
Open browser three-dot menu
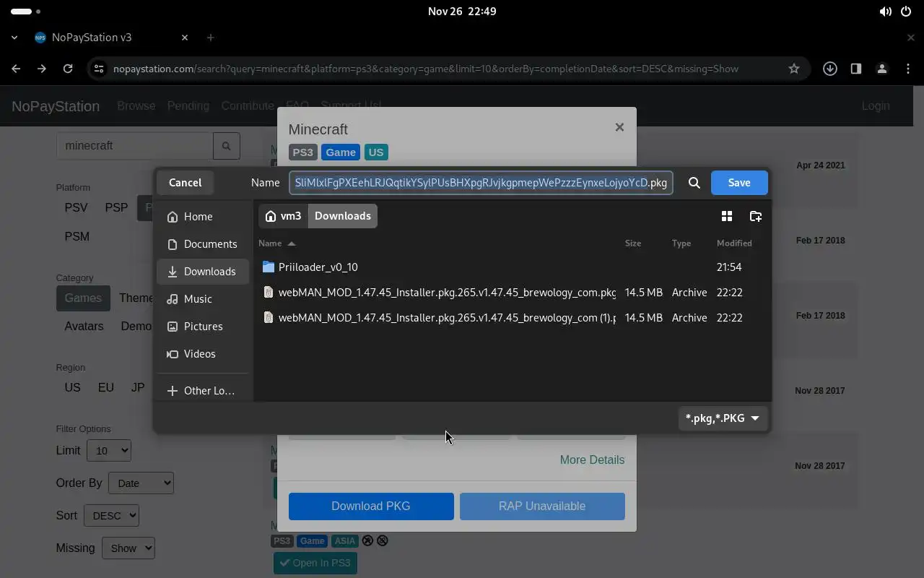click(x=908, y=69)
